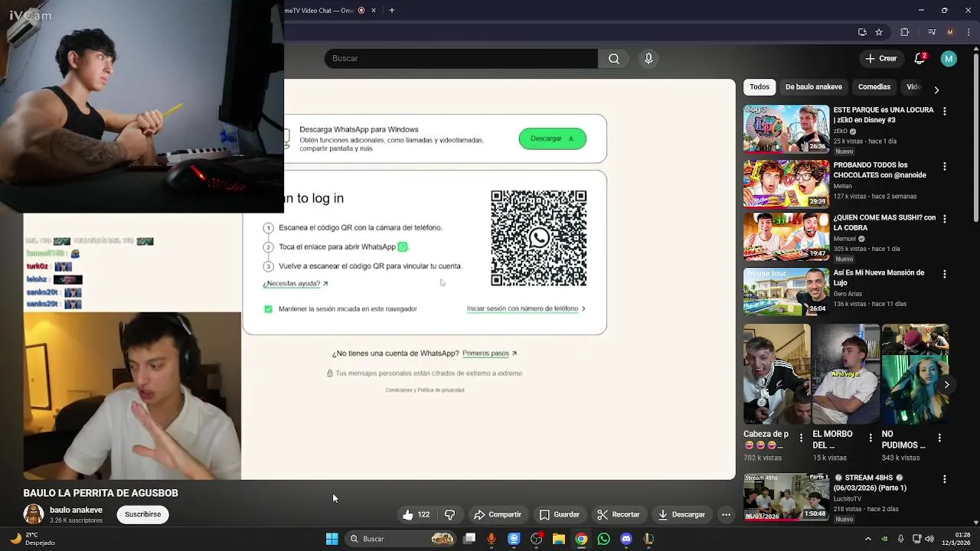The width and height of the screenshot is (980, 551).
Task: Open File Explorer from the taskbar
Action: pyautogui.click(x=559, y=539)
